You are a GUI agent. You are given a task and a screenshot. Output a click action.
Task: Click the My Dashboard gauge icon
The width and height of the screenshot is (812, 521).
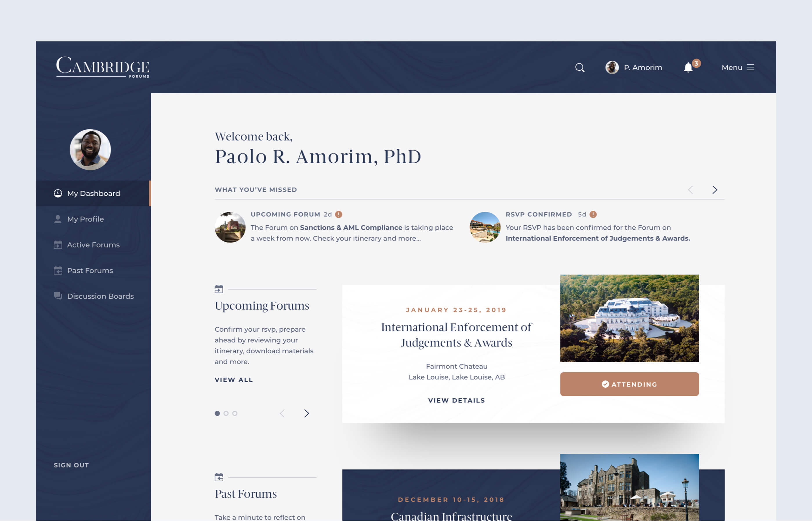click(x=58, y=193)
